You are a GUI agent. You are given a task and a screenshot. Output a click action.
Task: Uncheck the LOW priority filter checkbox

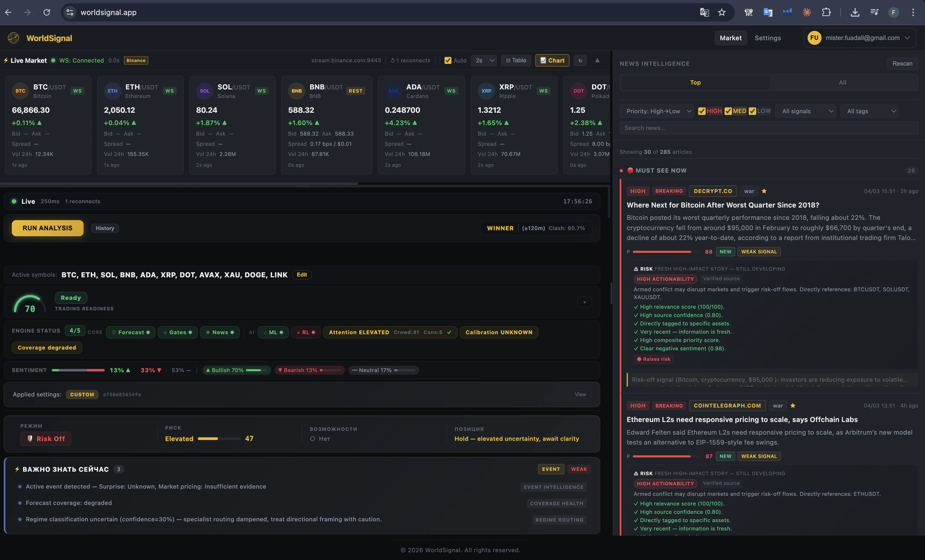(x=752, y=111)
